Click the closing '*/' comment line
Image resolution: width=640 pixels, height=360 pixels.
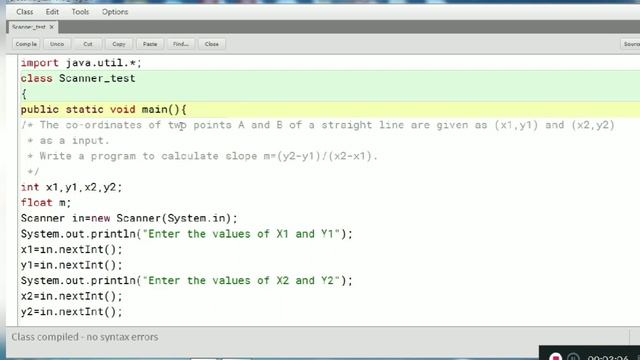pyautogui.click(x=33, y=171)
